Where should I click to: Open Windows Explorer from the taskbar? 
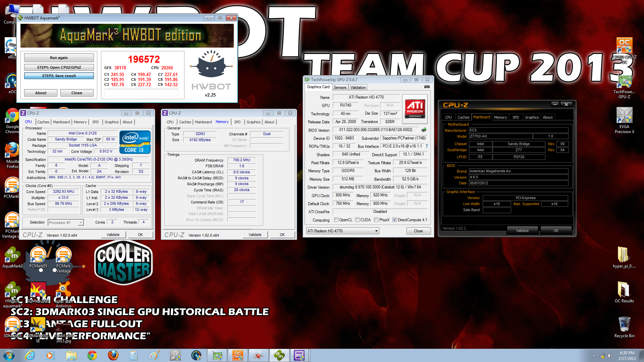coord(71,355)
